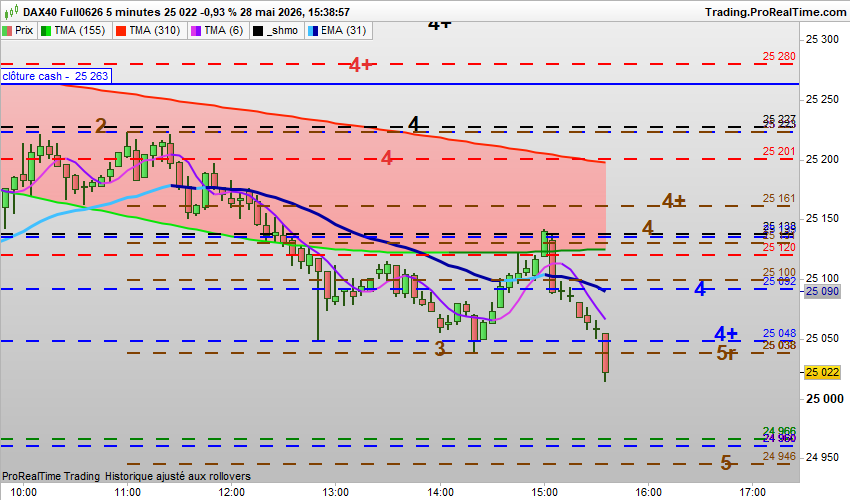Viewport: 850px width, 500px height.
Task: Select the Prix legend entry
Action: point(18,30)
